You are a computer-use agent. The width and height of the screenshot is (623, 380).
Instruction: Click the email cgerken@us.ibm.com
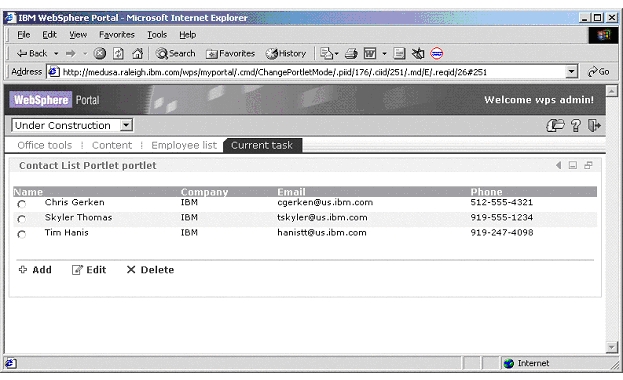click(325, 202)
